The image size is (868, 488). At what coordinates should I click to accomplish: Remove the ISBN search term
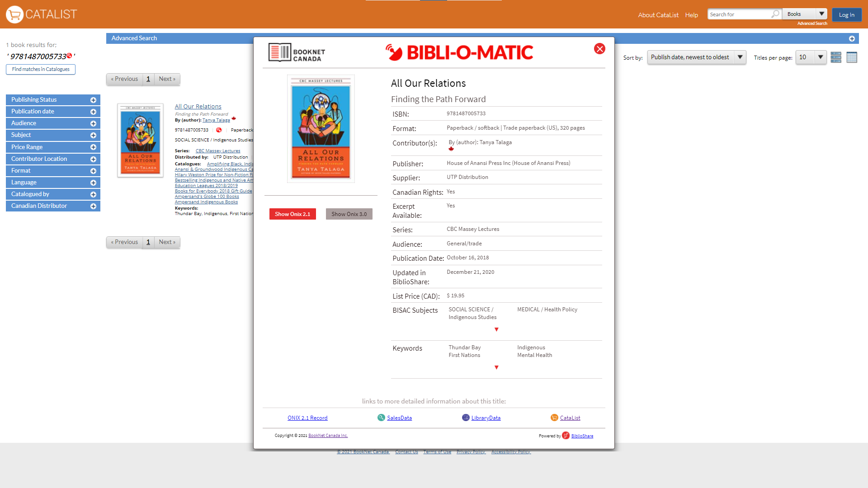69,56
